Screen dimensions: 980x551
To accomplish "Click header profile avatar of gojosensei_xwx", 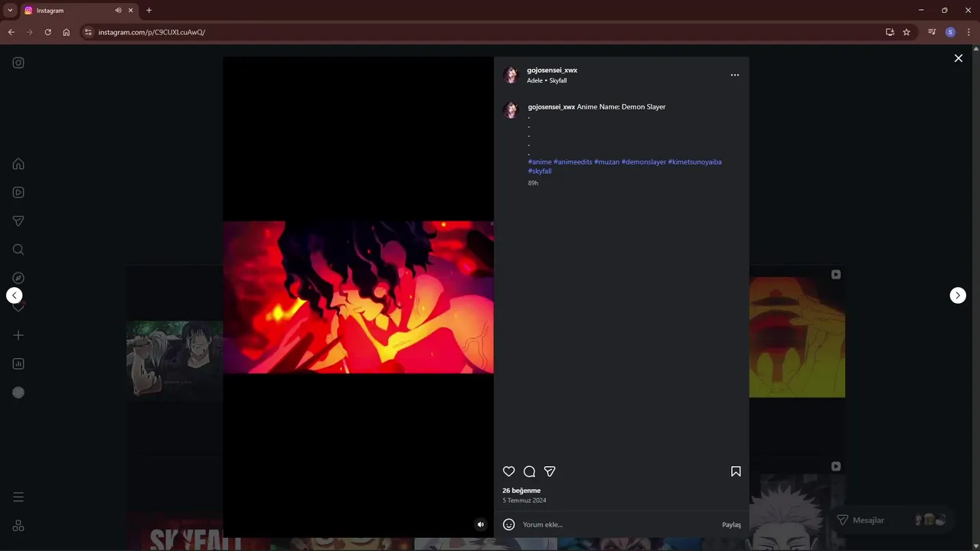I will click(511, 75).
